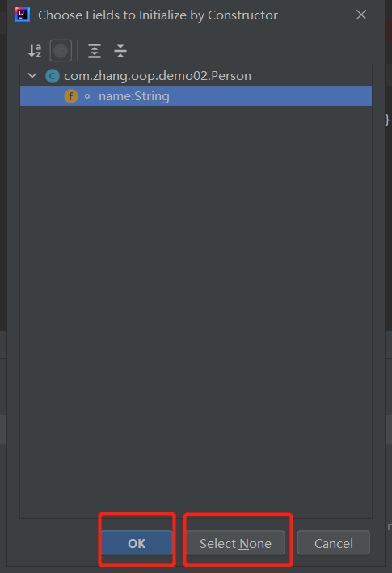Dismiss the dialog with Cancel

(x=334, y=542)
